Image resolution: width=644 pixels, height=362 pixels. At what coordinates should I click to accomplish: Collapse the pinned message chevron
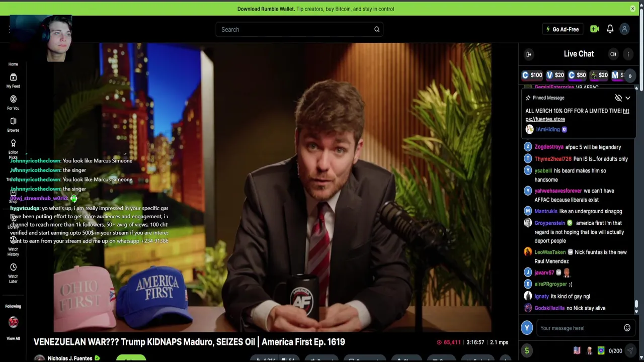coord(628,98)
